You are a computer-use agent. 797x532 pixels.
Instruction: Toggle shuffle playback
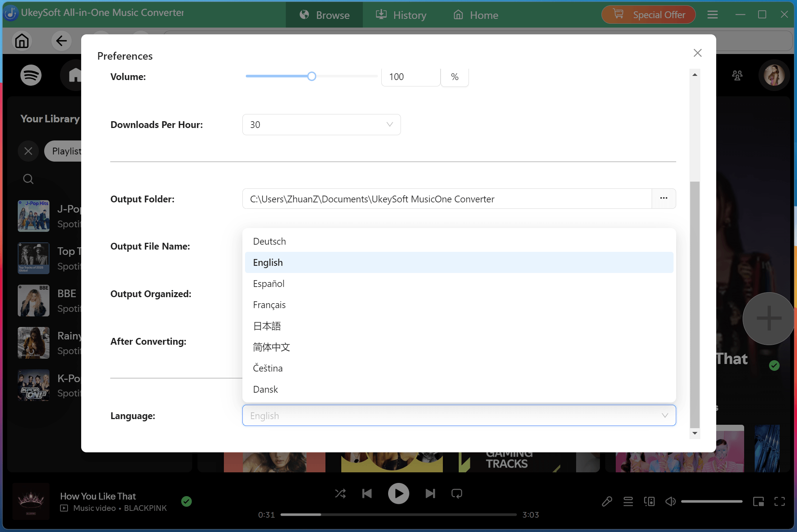[x=340, y=493]
